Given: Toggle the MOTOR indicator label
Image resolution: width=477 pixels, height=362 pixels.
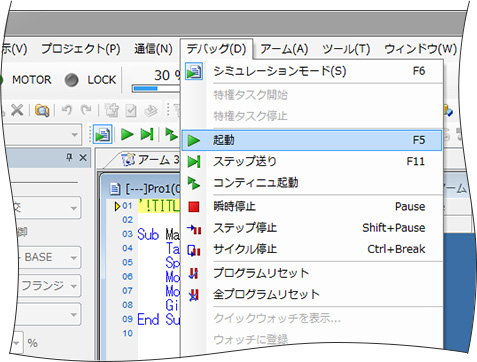Looking at the screenshot, I should tap(32, 80).
